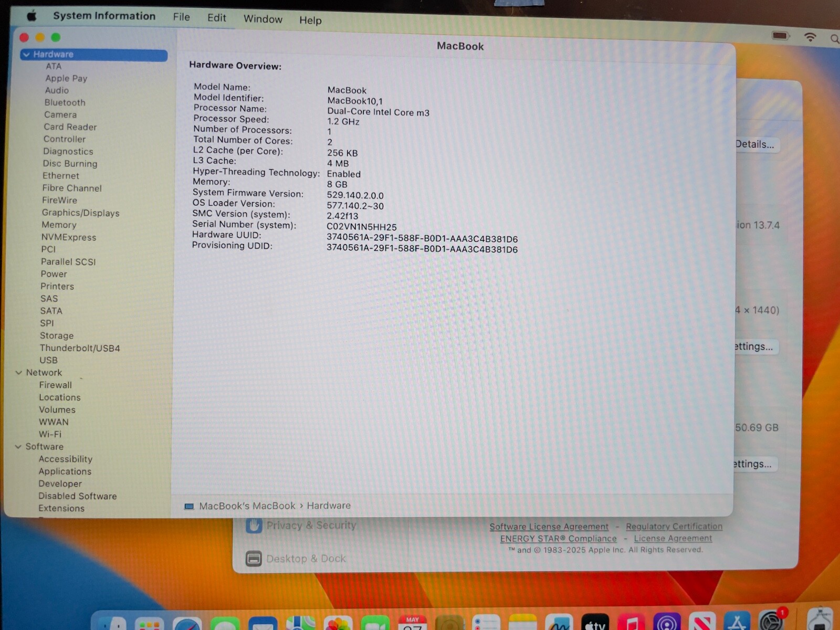Select Extensions in the sidebar
Viewport: 840px width, 630px height.
[x=61, y=508]
